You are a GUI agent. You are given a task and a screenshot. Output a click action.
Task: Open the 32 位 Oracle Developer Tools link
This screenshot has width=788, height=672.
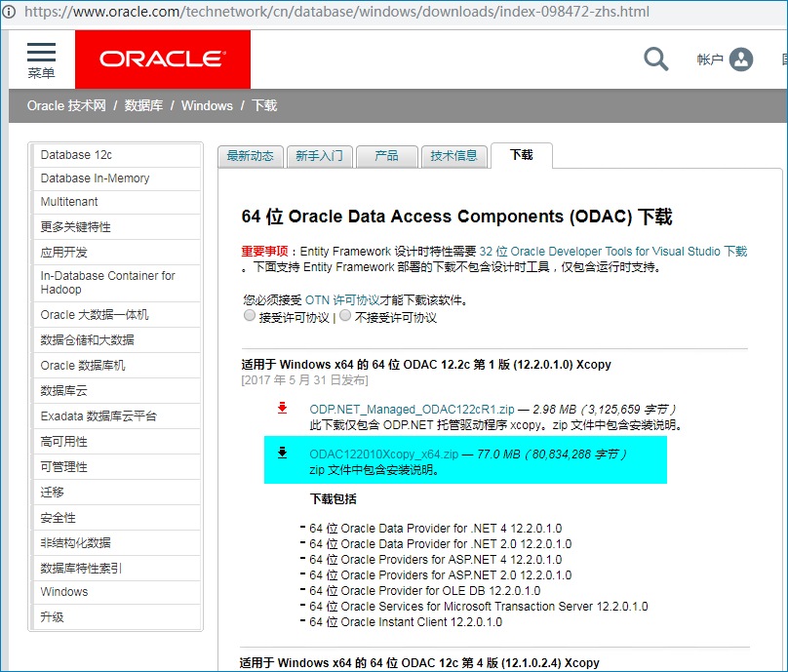[613, 252]
